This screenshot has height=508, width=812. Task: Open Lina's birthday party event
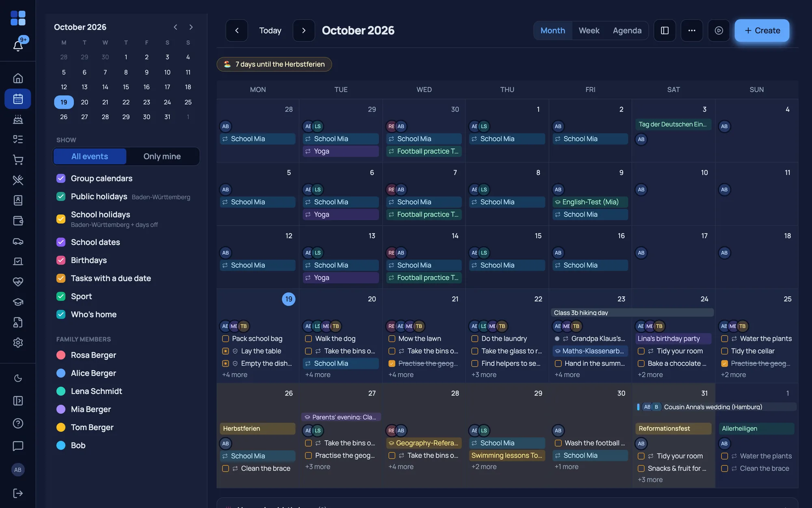click(x=673, y=339)
